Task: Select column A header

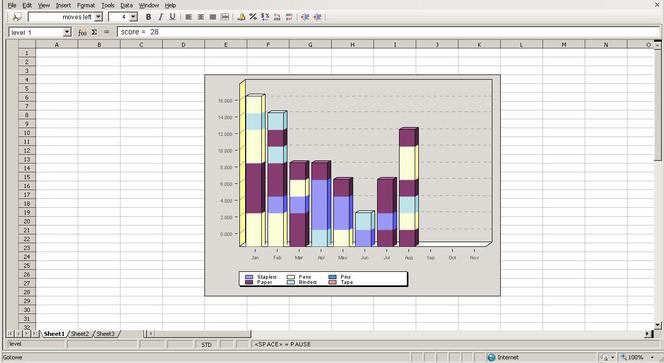Action: pyautogui.click(x=57, y=44)
